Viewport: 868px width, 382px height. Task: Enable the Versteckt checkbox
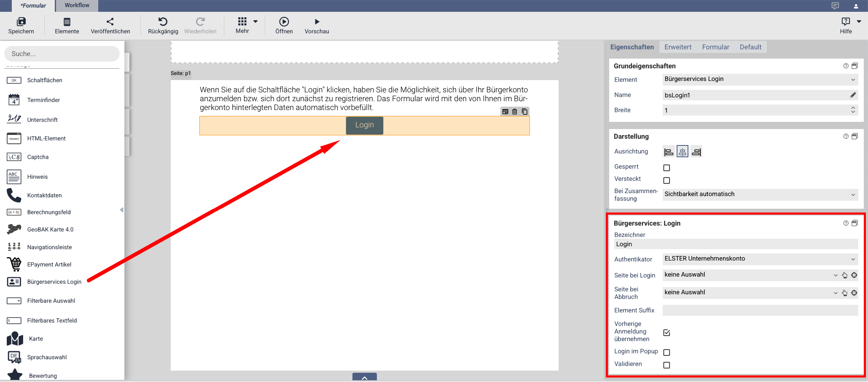(x=666, y=180)
